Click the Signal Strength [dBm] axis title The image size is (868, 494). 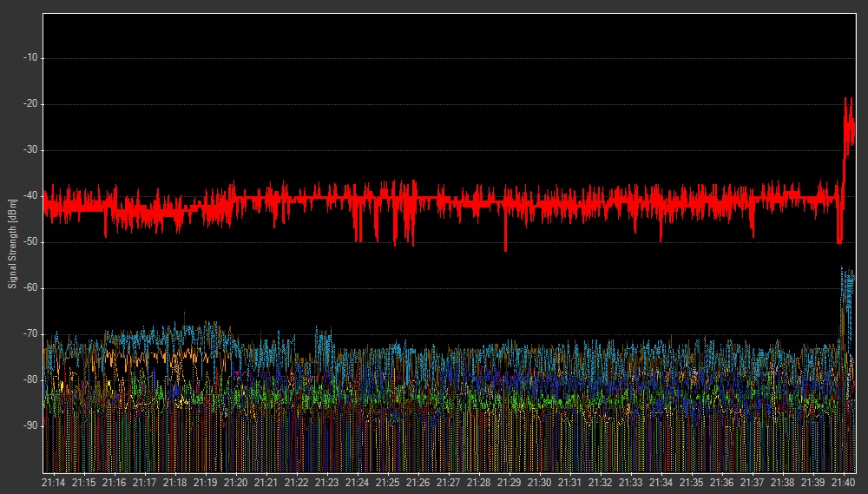[x=12, y=243]
